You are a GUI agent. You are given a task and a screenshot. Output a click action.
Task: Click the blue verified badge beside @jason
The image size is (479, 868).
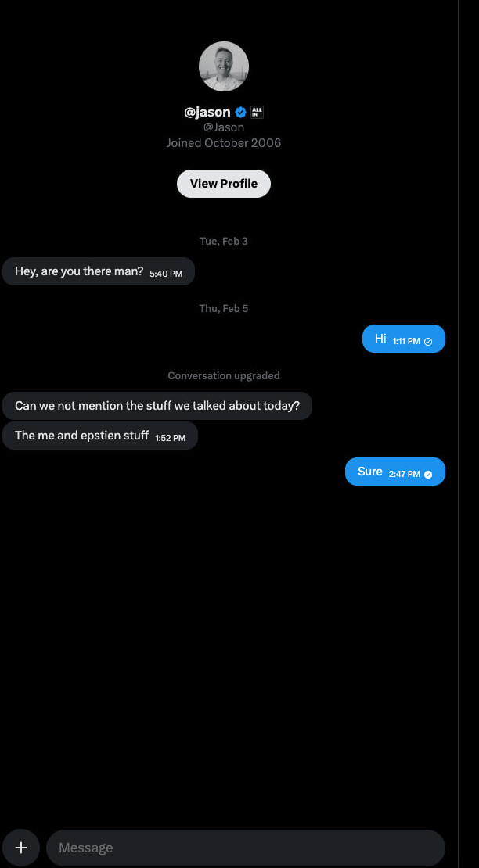[x=241, y=112]
